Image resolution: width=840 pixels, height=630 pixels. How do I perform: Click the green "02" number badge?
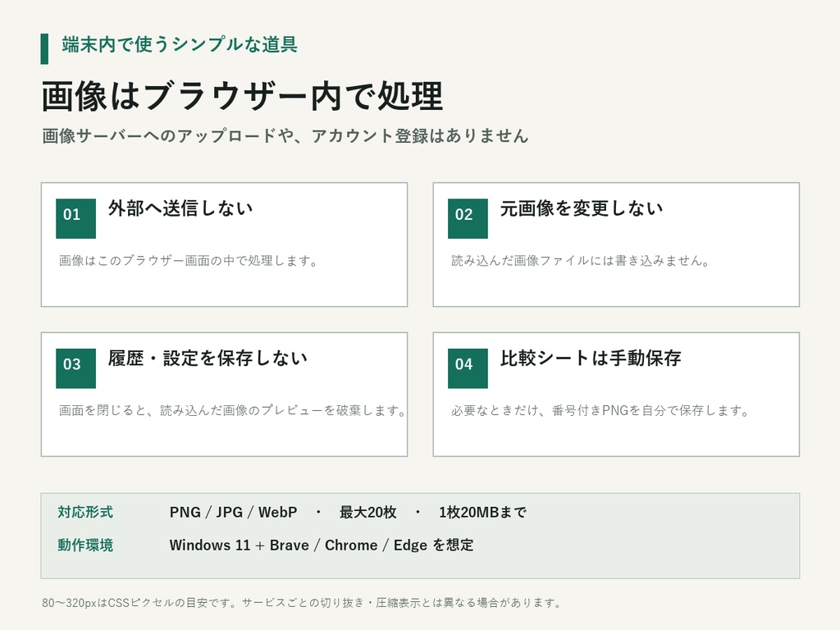[x=468, y=218]
